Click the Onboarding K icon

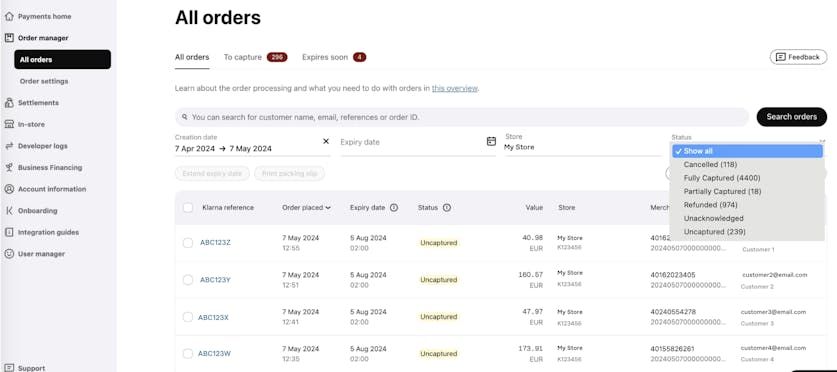[x=9, y=211]
